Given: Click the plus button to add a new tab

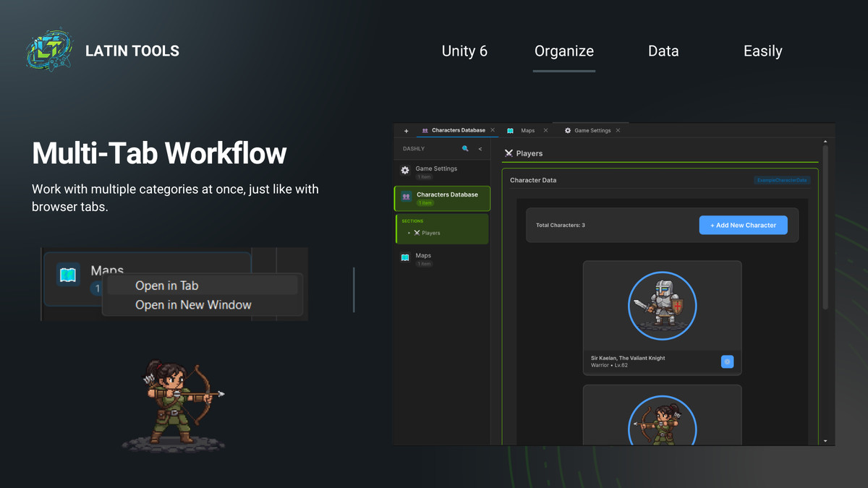Looking at the screenshot, I should click(x=406, y=130).
